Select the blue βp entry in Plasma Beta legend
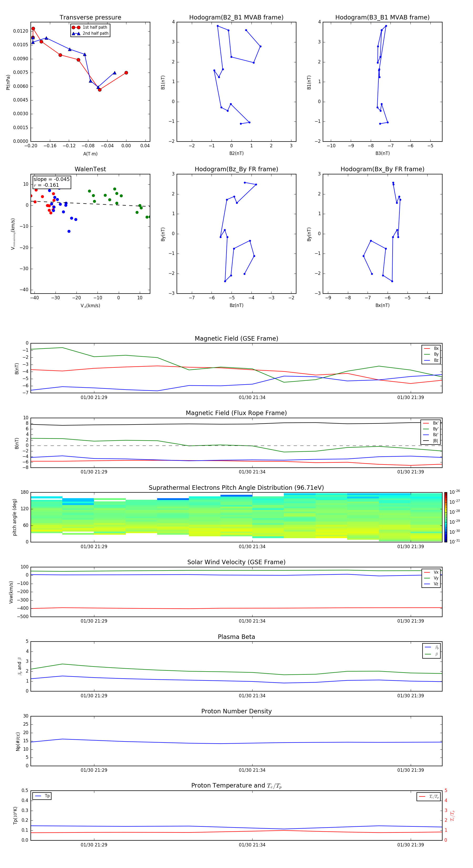 tap(431, 647)
